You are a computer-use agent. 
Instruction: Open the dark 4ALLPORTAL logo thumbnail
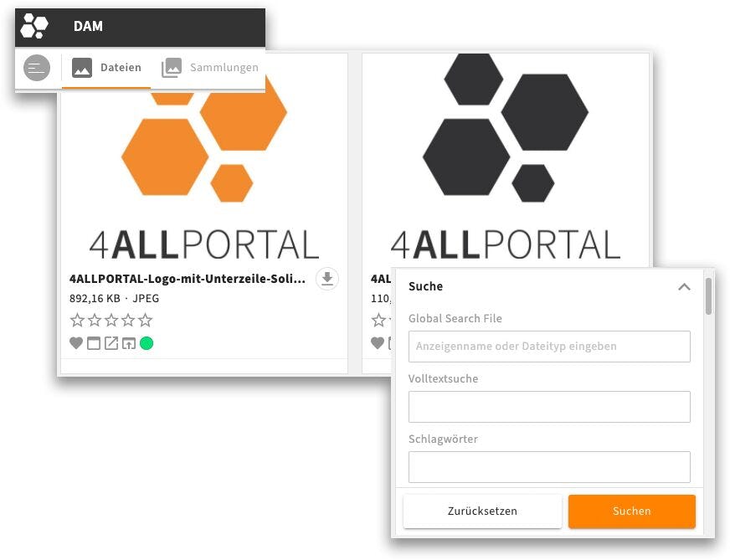coord(506,158)
